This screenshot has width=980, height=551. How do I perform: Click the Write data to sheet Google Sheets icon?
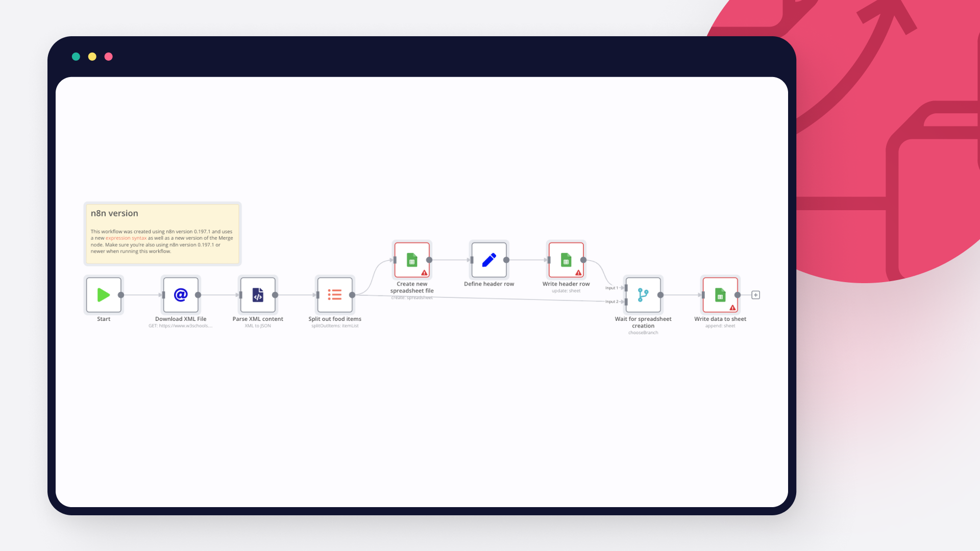tap(720, 295)
